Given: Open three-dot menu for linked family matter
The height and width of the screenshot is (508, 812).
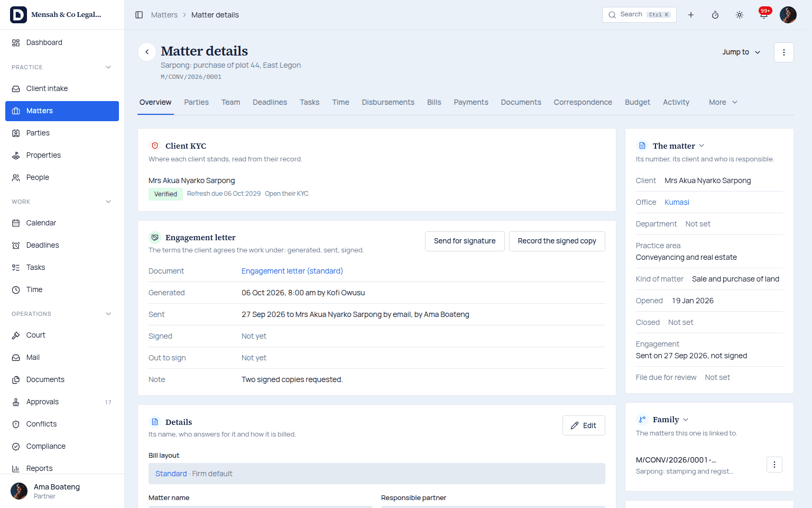Looking at the screenshot, I should (774, 465).
